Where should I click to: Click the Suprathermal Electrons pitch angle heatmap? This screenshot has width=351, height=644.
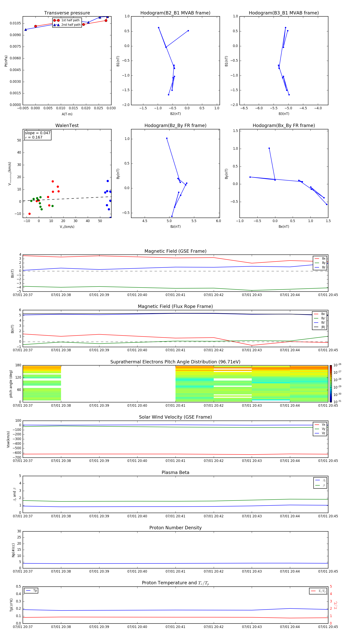(x=175, y=384)
